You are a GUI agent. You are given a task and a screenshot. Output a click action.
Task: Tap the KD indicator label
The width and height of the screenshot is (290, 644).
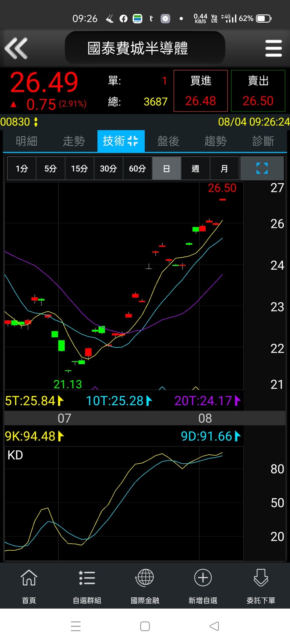click(15, 455)
